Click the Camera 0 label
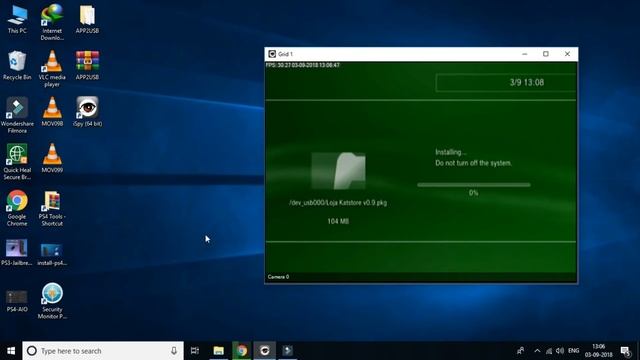Image resolution: width=640 pixels, height=360 pixels. (x=278, y=277)
